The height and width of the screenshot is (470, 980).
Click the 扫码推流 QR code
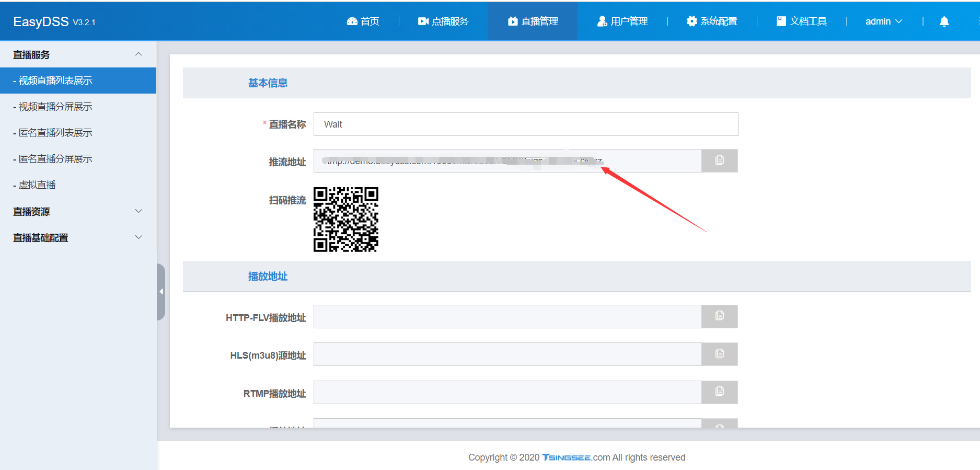tap(346, 220)
